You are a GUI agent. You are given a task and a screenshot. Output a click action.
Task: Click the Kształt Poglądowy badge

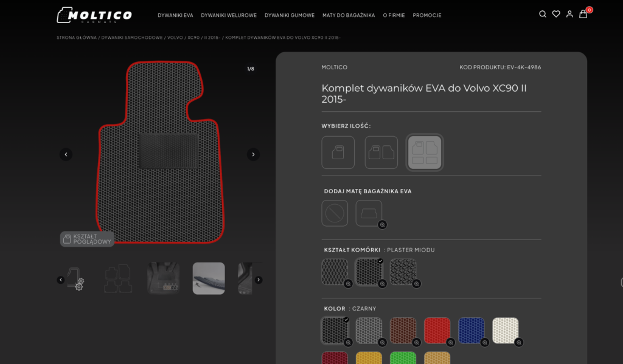[87, 239]
